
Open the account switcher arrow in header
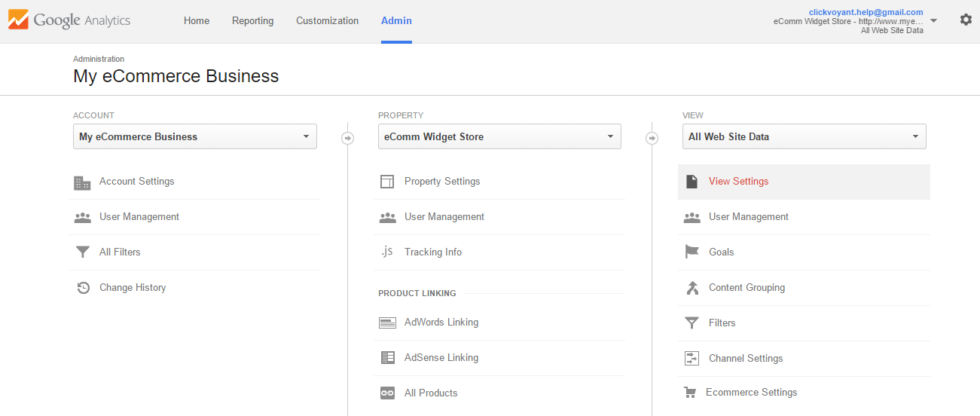click(x=934, y=21)
